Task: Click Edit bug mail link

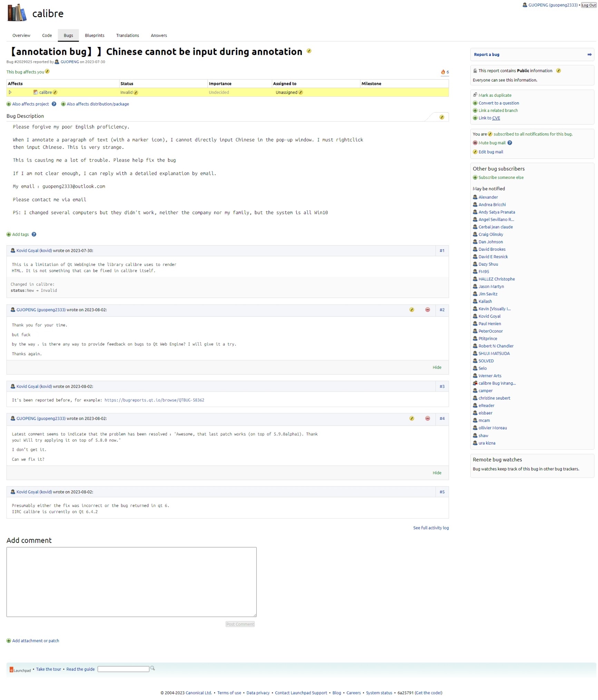Action: (491, 152)
